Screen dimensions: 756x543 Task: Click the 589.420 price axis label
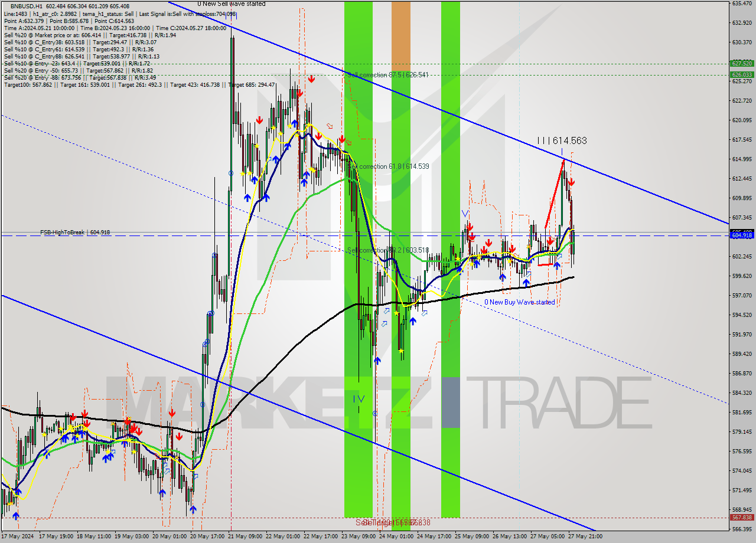tap(741, 354)
